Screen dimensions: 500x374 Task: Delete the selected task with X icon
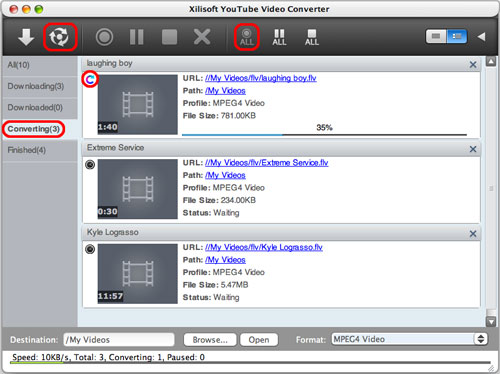(202, 37)
